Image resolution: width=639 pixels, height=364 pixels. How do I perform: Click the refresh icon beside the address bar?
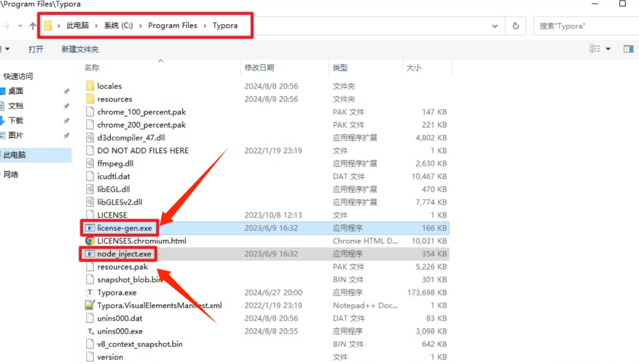pos(515,25)
